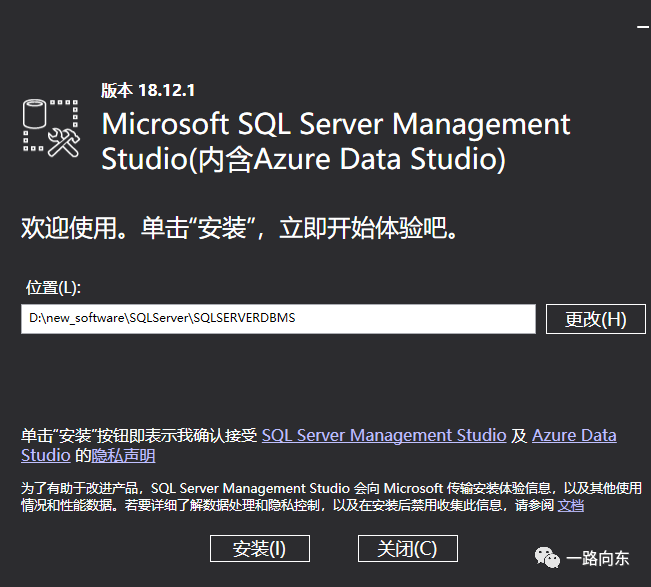The width and height of the screenshot is (651, 587).
Task: Click the 版本 18.12.1 version text
Action: tap(148, 90)
